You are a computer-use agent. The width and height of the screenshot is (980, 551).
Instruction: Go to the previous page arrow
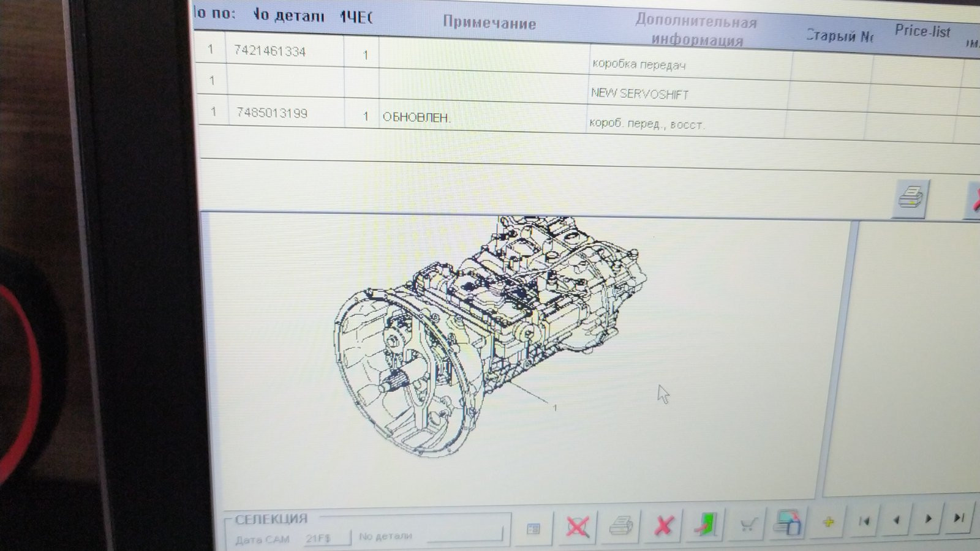click(x=897, y=520)
